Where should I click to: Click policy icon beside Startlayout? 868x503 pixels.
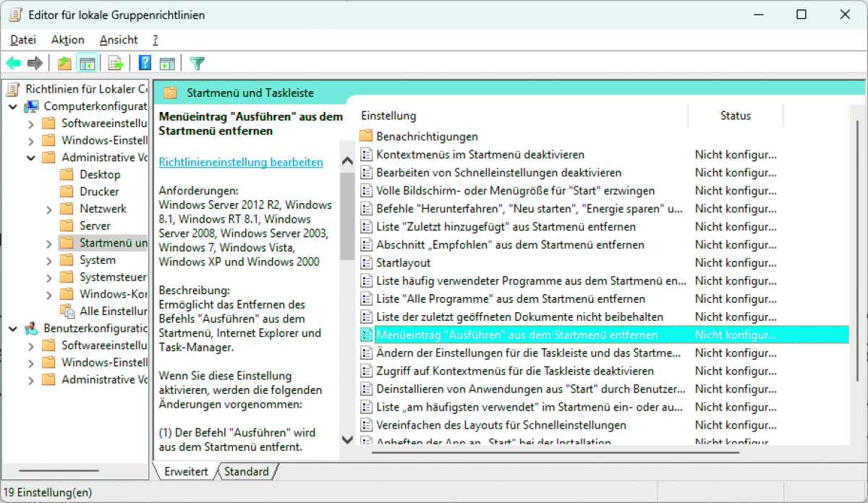click(365, 262)
